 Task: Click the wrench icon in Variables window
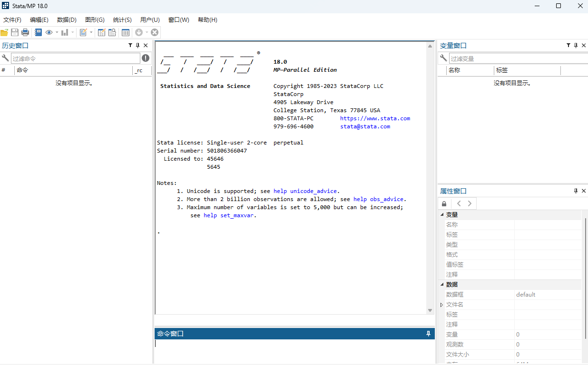point(443,58)
